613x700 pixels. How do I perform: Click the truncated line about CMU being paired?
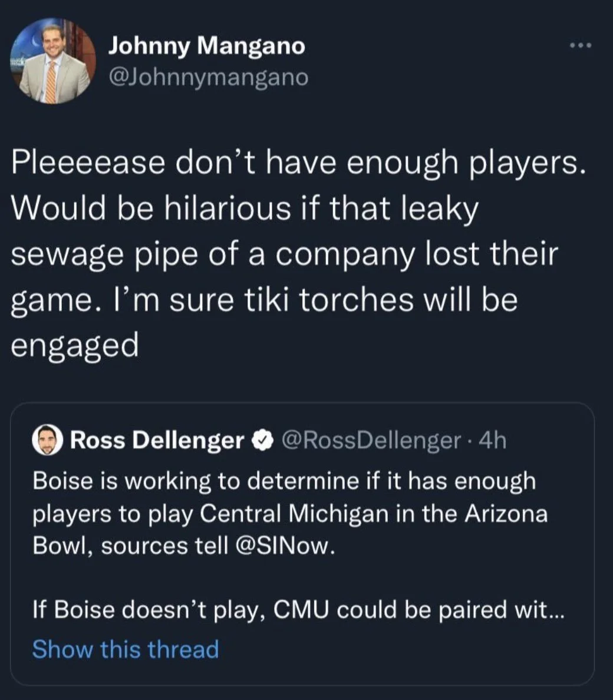(299, 610)
